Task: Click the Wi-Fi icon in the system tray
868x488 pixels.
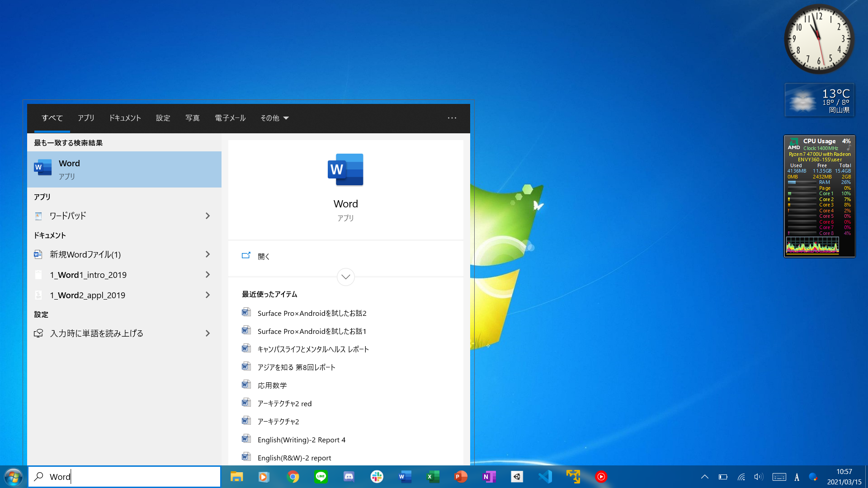Action: click(741, 476)
